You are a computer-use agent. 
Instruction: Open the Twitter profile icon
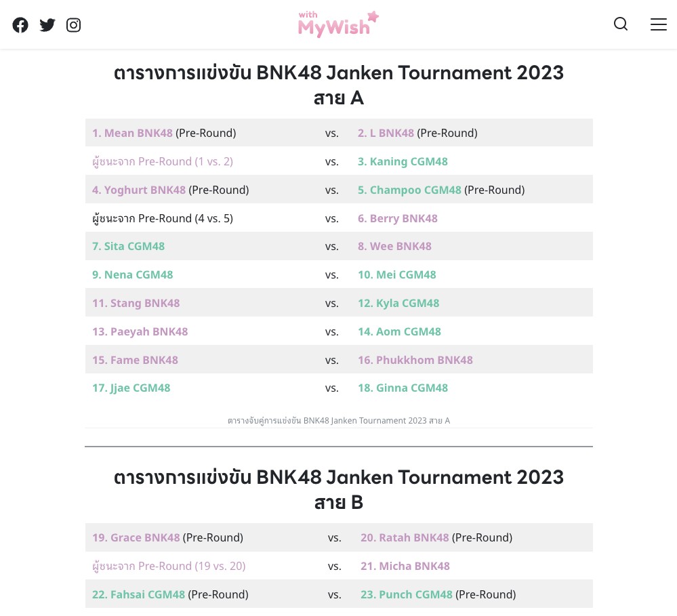[47, 25]
